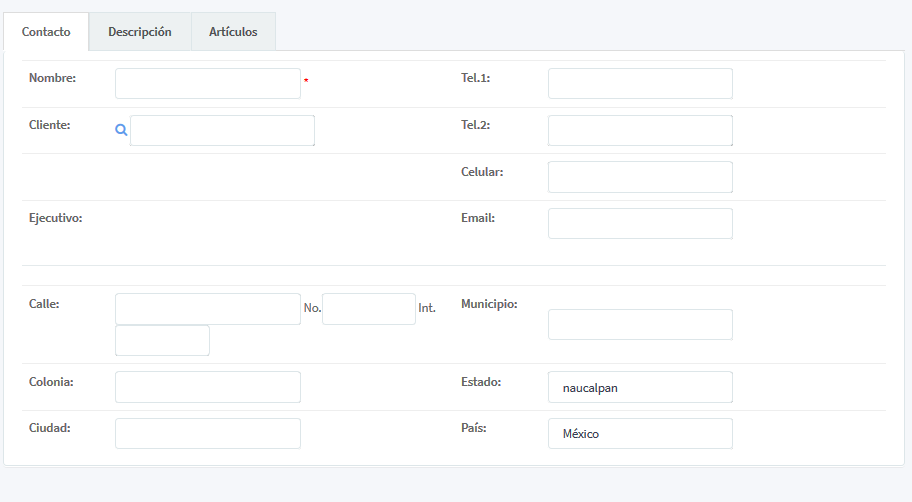Click the País field containing México

(x=640, y=434)
